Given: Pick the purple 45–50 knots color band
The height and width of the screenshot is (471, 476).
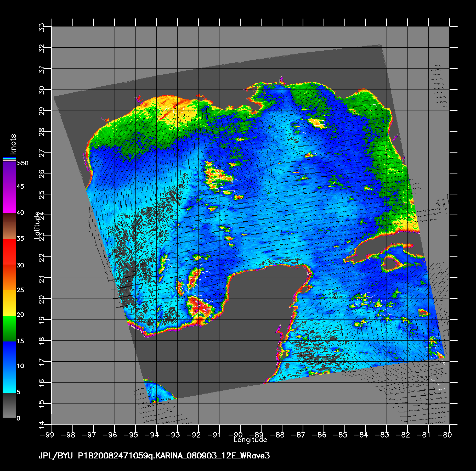Looking at the screenshot, I should (x=9, y=174).
